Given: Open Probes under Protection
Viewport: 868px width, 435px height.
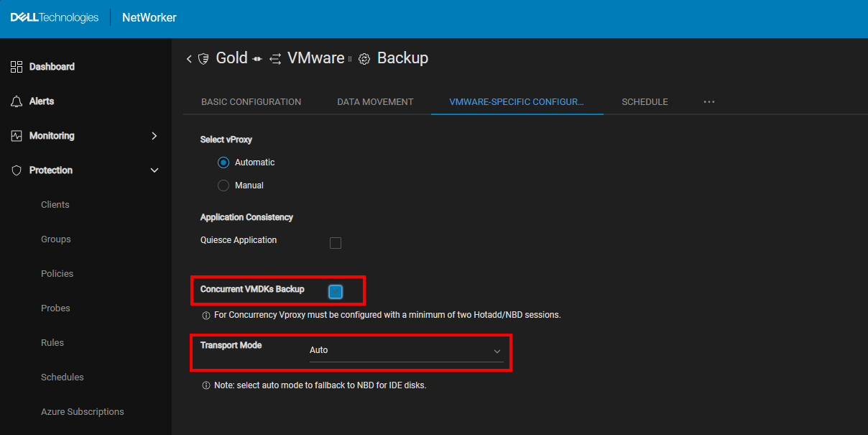Looking at the screenshot, I should pos(55,308).
